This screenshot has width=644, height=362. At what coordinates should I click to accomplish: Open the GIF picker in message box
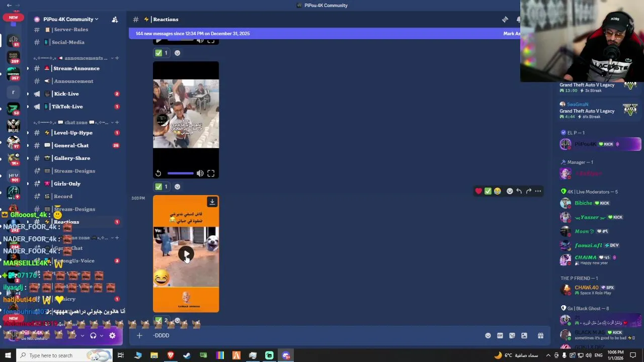click(x=500, y=335)
